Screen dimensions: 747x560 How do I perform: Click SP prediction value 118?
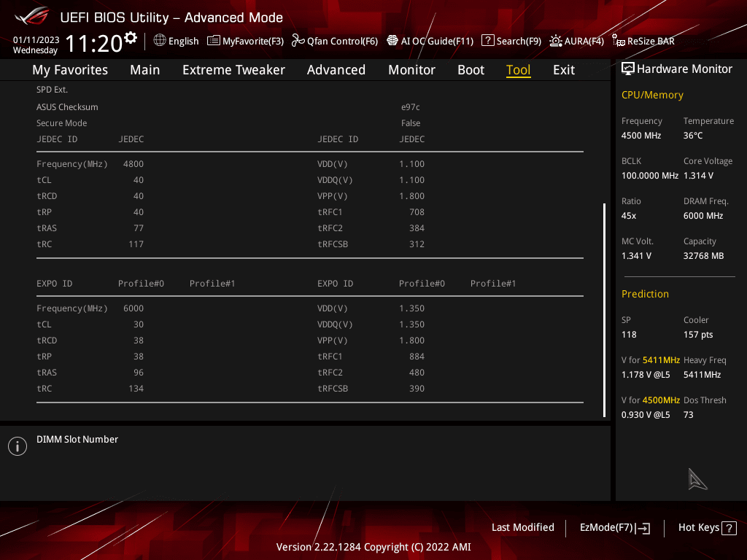629,335
